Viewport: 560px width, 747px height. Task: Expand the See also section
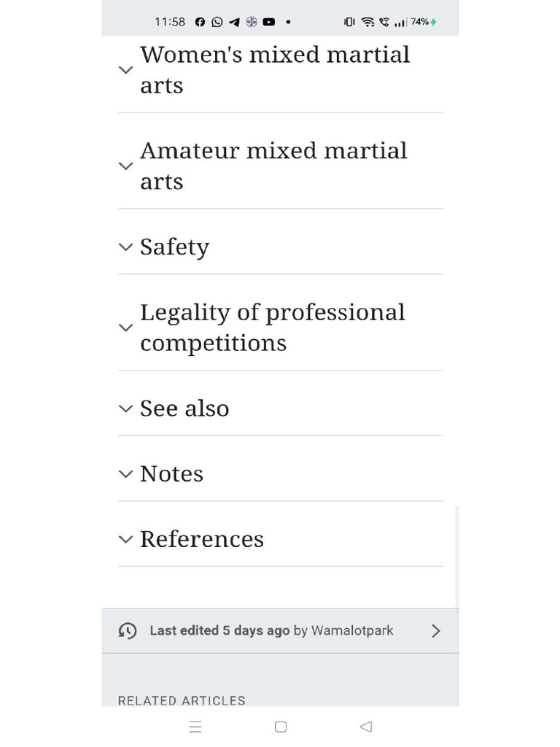coord(184,409)
